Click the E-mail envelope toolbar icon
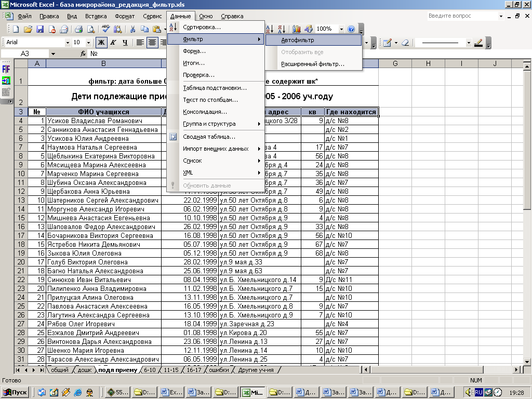 click(x=64, y=29)
